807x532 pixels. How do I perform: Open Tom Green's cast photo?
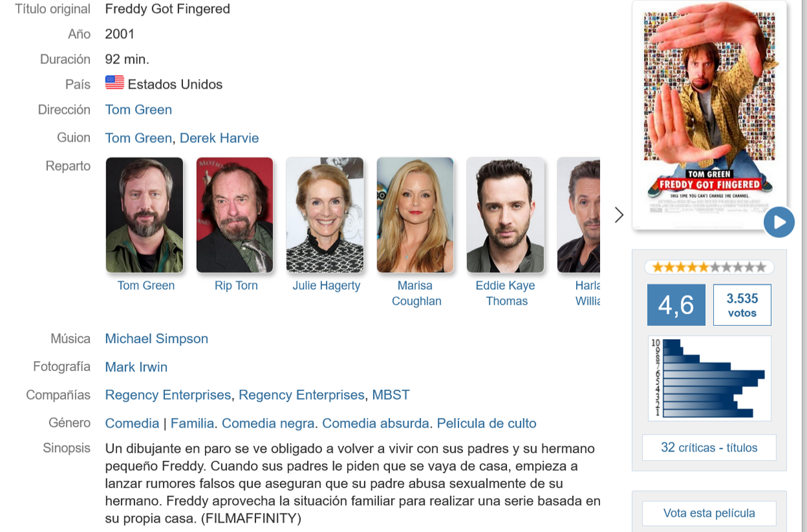tap(144, 215)
